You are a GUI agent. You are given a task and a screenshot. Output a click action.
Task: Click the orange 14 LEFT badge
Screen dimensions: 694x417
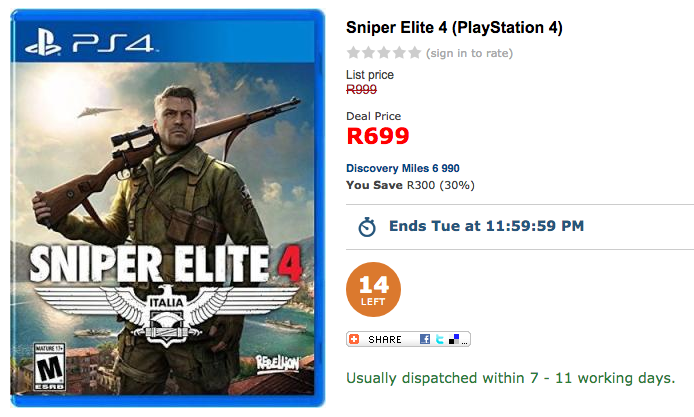click(x=374, y=291)
